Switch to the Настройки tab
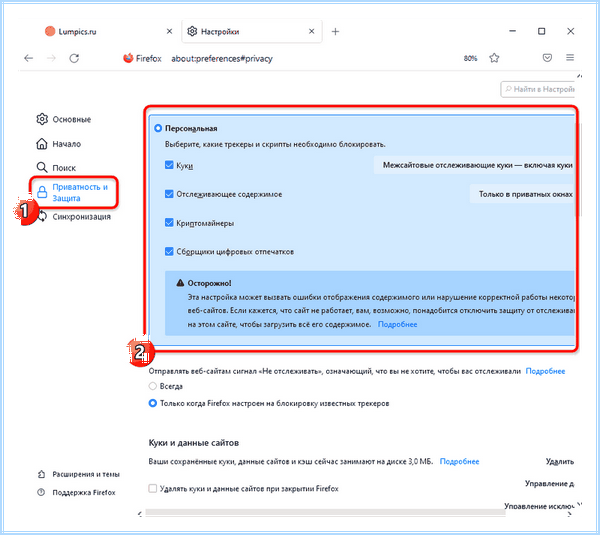Image resolution: width=600 pixels, height=535 pixels. coord(252,31)
